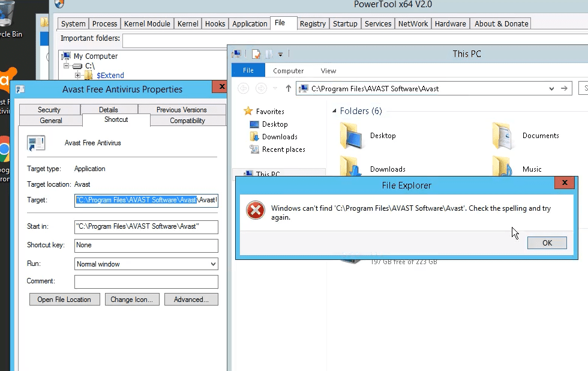Open Advanced... shortcut settings
Screen dimensions: 588x371
(x=191, y=300)
